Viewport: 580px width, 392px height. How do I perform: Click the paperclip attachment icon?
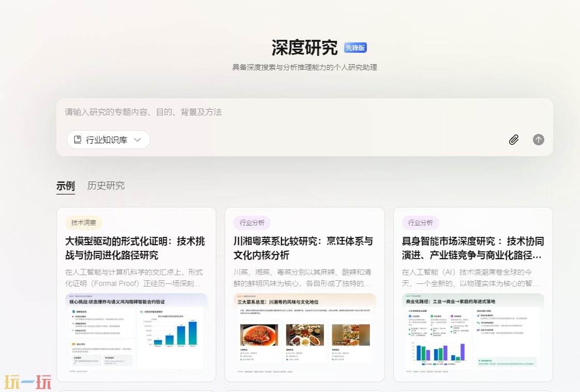(514, 140)
